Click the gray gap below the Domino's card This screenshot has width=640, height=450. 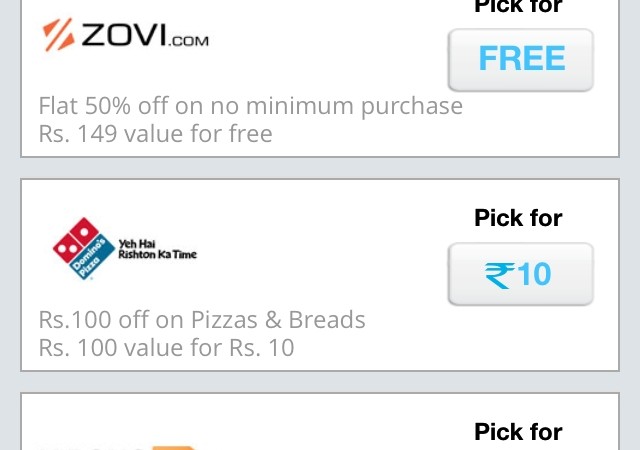coord(320,382)
